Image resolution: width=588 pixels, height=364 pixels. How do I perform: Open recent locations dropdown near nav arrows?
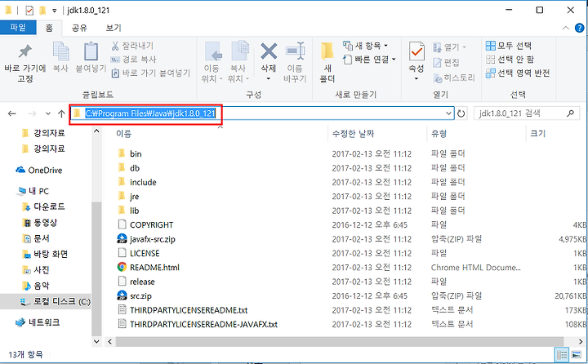click(x=48, y=113)
